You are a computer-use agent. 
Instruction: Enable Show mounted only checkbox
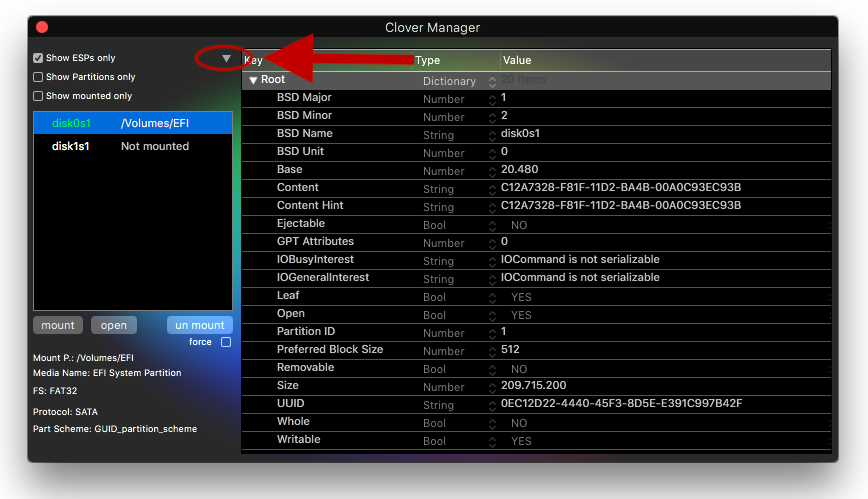click(x=38, y=96)
